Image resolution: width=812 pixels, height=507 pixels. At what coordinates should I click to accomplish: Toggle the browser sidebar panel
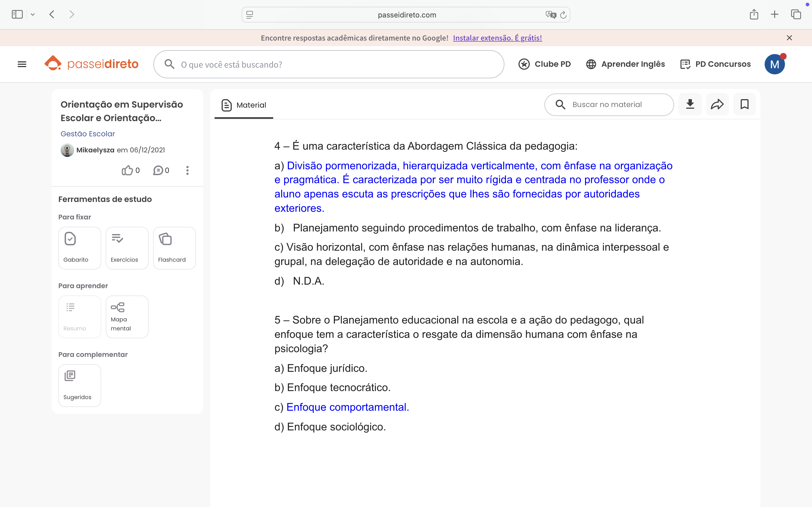(x=17, y=14)
